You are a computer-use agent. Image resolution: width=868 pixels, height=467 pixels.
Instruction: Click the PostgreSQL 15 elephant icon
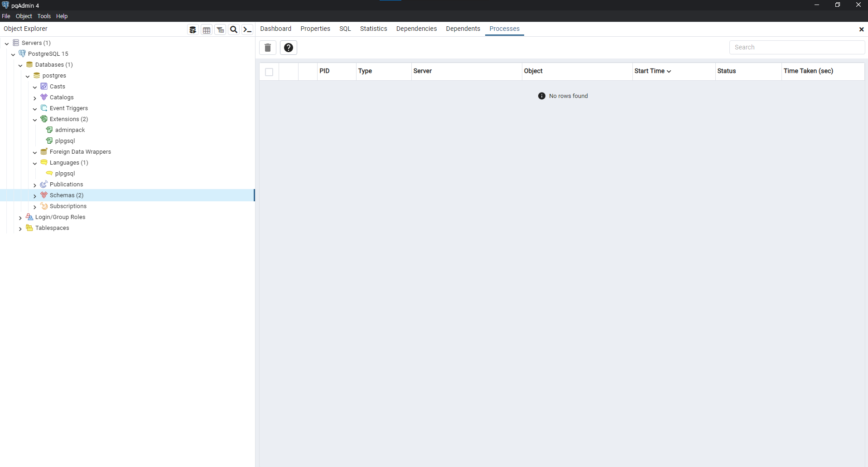tap(22, 54)
